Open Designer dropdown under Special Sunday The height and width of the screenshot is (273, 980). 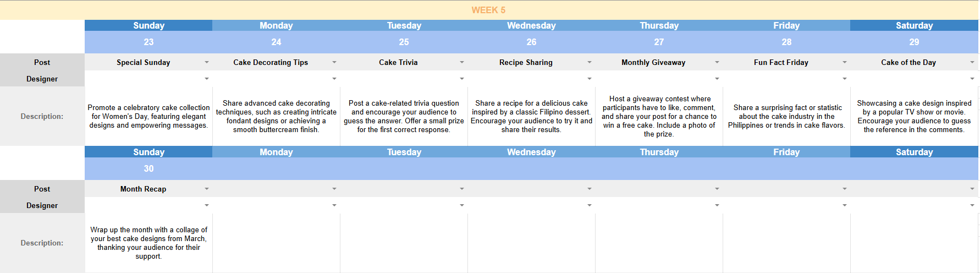(207, 79)
